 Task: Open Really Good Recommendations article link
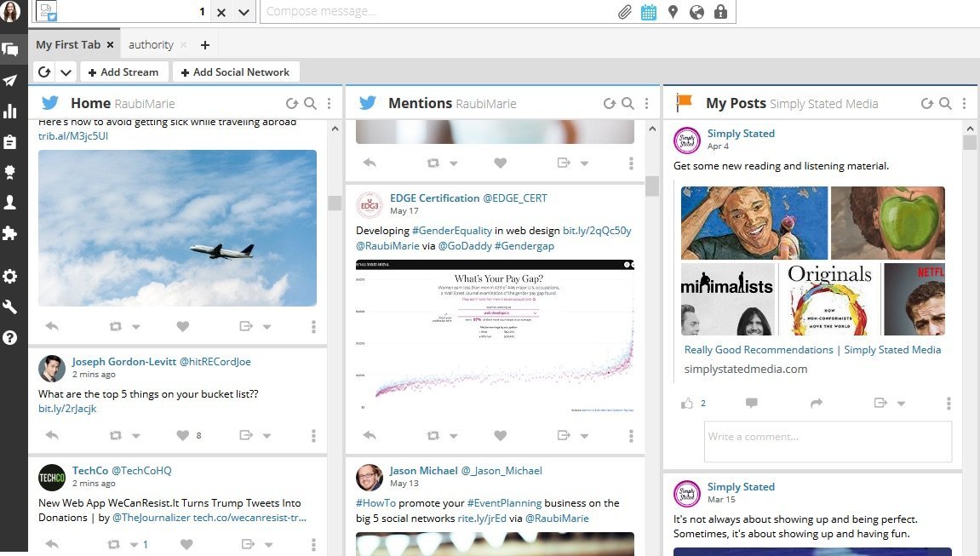coord(812,350)
